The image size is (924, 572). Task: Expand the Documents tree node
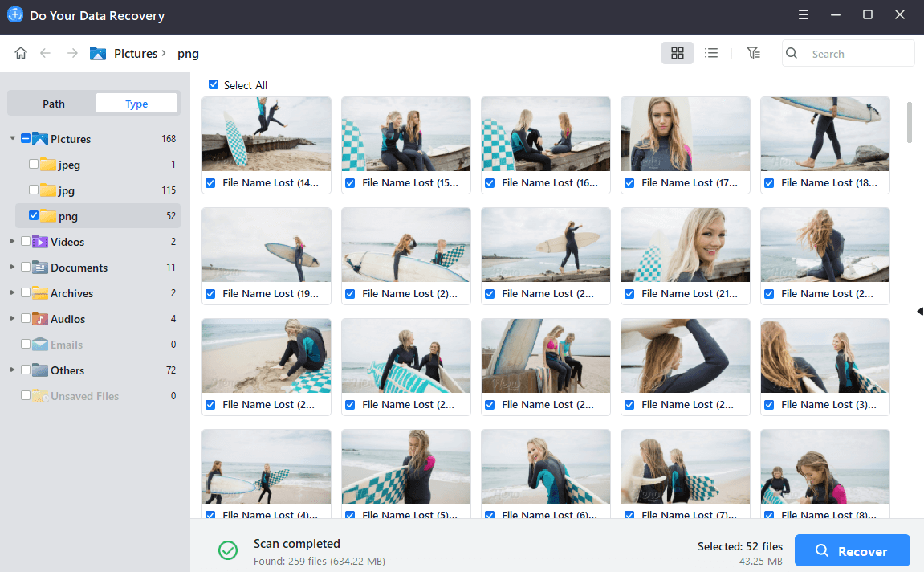click(x=13, y=268)
